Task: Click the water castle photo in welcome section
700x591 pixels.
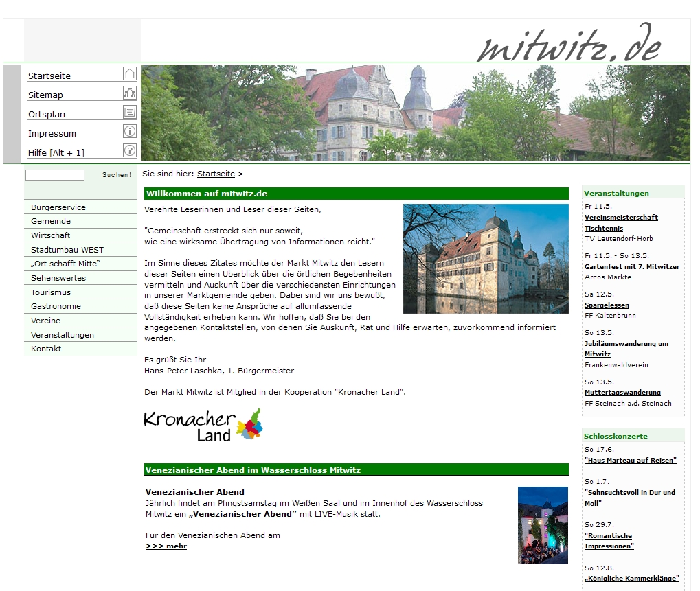Action: coord(486,259)
